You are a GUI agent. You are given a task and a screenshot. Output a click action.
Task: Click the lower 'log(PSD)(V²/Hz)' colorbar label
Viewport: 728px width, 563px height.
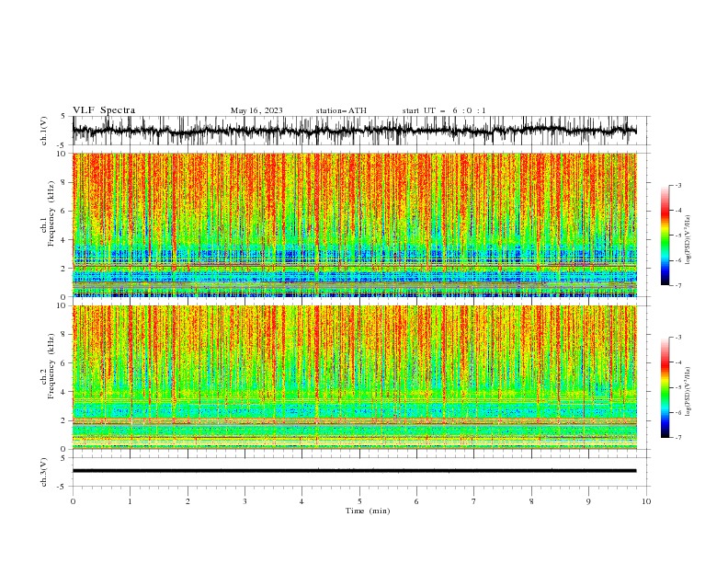688,392
